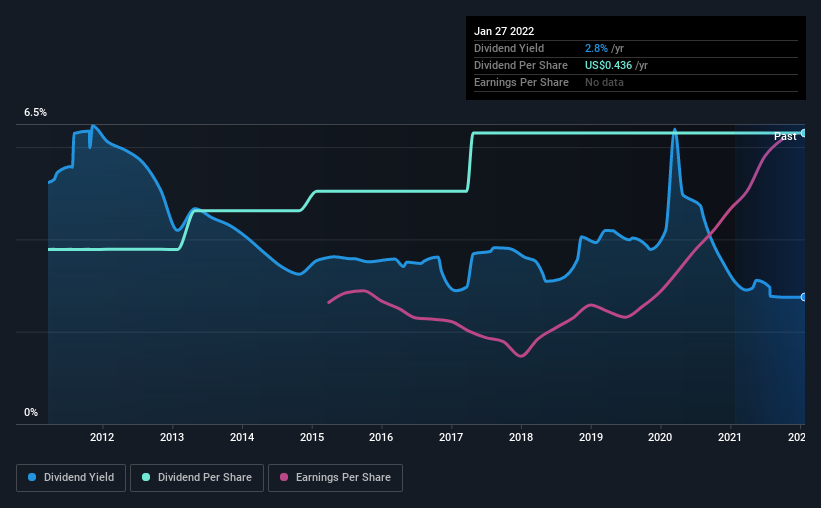Select the 2012 x-axis label
This screenshot has width=821, height=508.
point(102,437)
